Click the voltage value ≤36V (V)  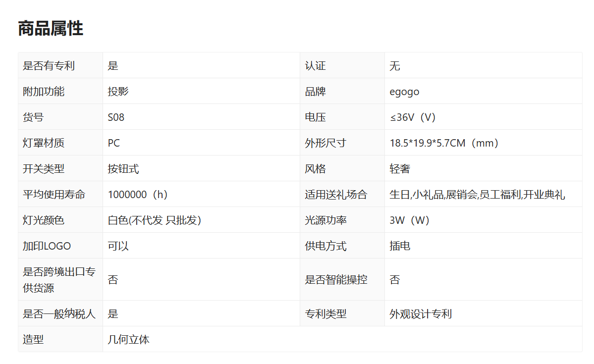point(413,117)
